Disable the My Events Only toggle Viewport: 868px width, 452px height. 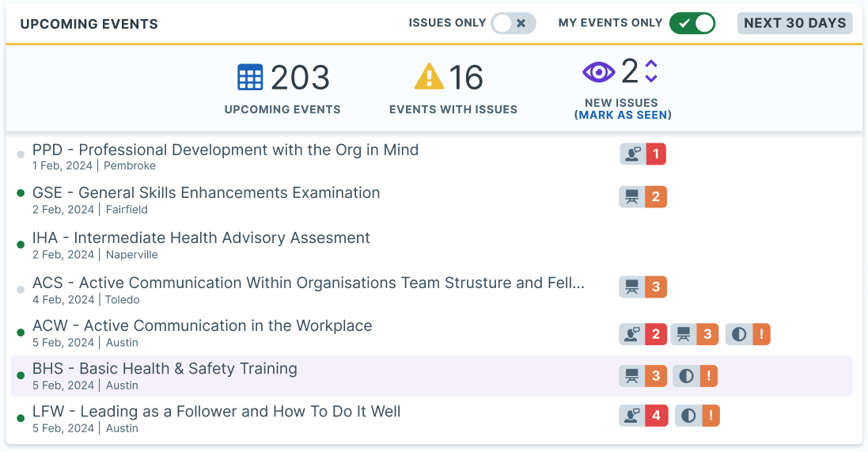(x=692, y=23)
